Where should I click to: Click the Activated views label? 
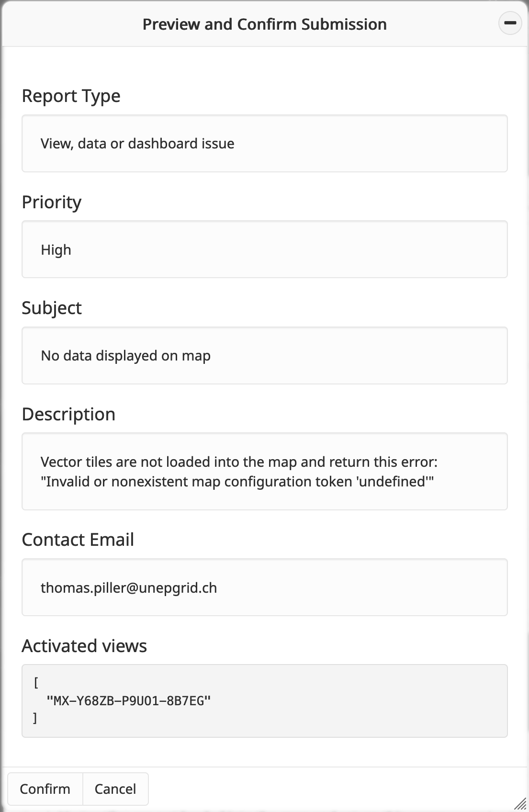pyautogui.click(x=84, y=646)
